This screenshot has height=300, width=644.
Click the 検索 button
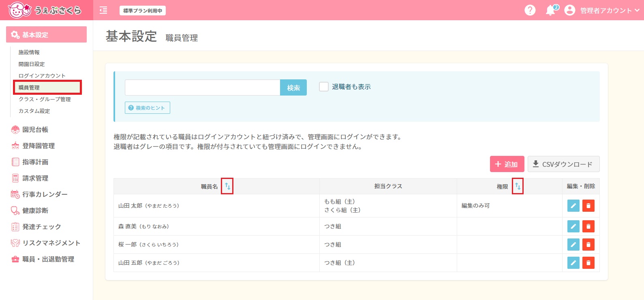tap(293, 87)
